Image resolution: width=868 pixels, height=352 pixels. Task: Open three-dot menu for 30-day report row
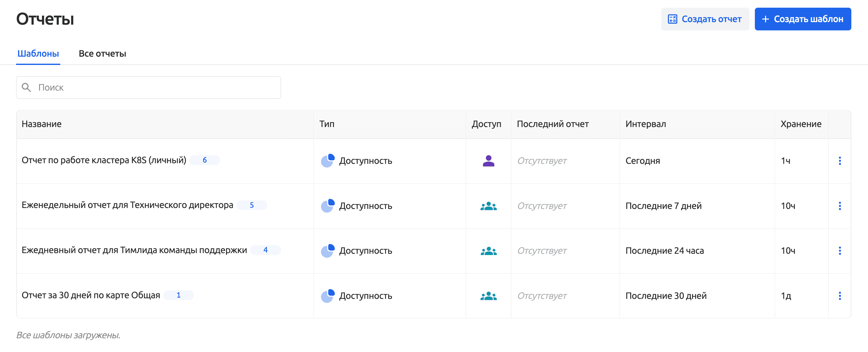[839, 296]
